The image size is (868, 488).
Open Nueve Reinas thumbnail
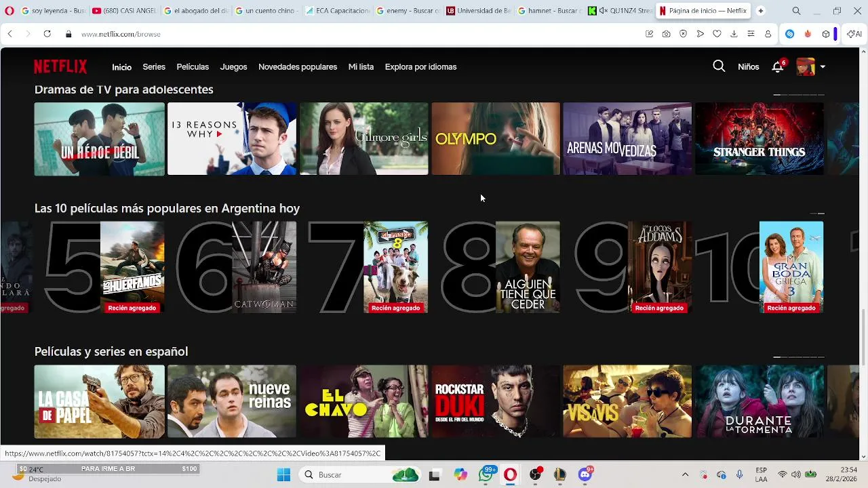(x=232, y=401)
